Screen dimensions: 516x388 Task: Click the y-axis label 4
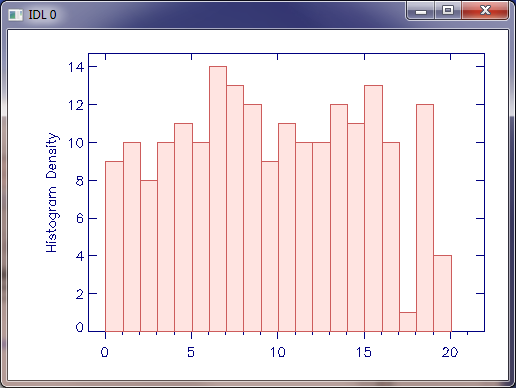click(80, 256)
